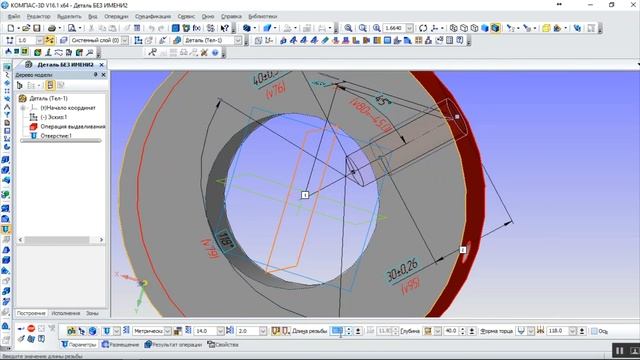Image resolution: width=640 pixels, height=360 pixels.
Task: Open the Деталь (Тел-1) dropdown
Action: tap(238, 40)
